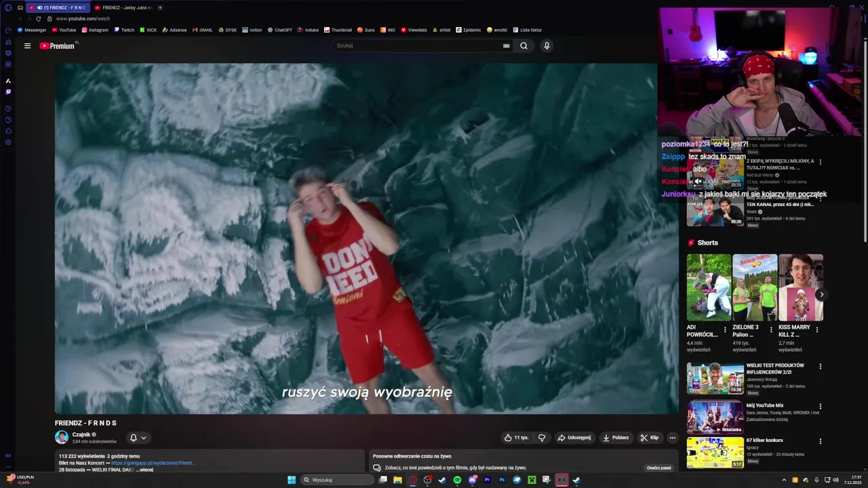Screen dimensions: 868x488
Task: Open notion bookmark
Action: [252, 30]
